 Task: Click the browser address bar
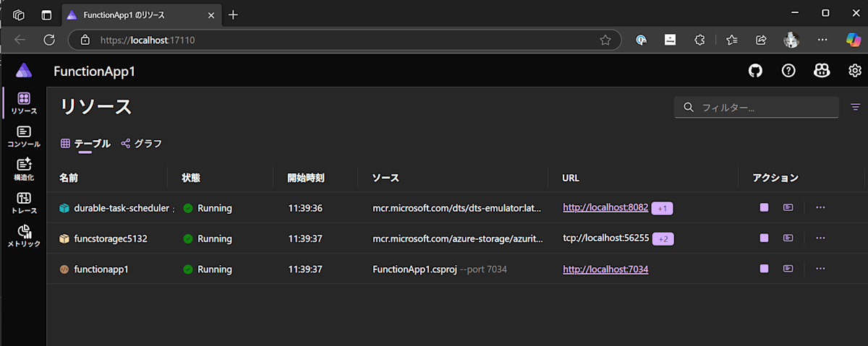pyautogui.click(x=344, y=40)
